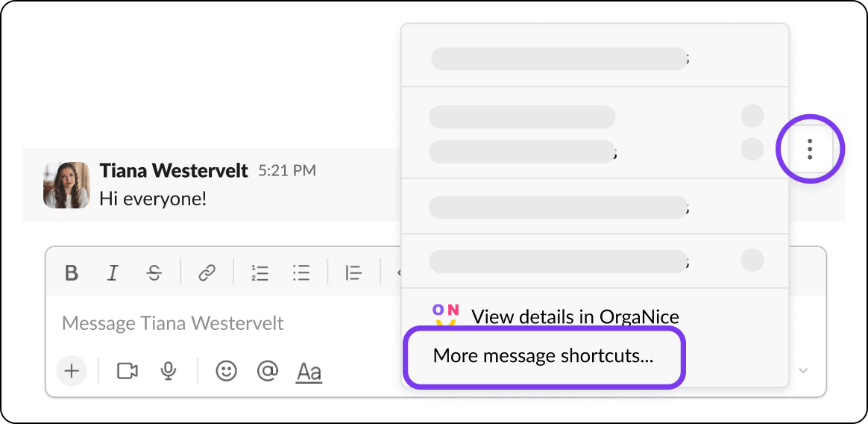The image size is (868, 424).
Task: Record an audio clip with microphone icon
Action: point(169,371)
